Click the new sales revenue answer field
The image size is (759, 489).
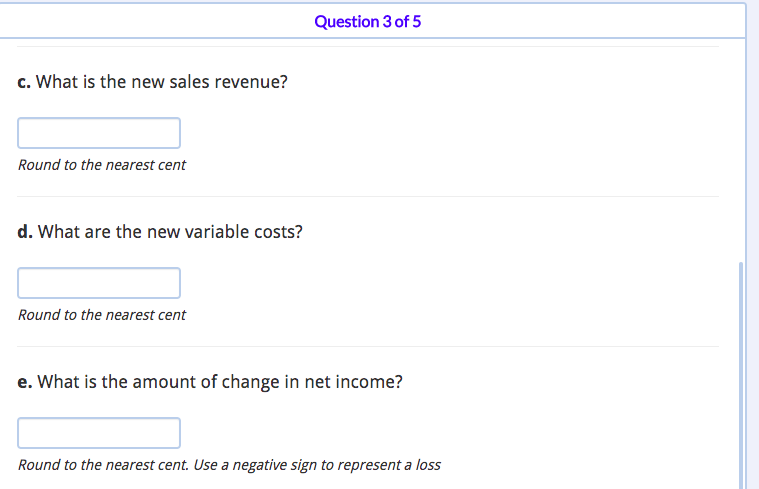(99, 133)
